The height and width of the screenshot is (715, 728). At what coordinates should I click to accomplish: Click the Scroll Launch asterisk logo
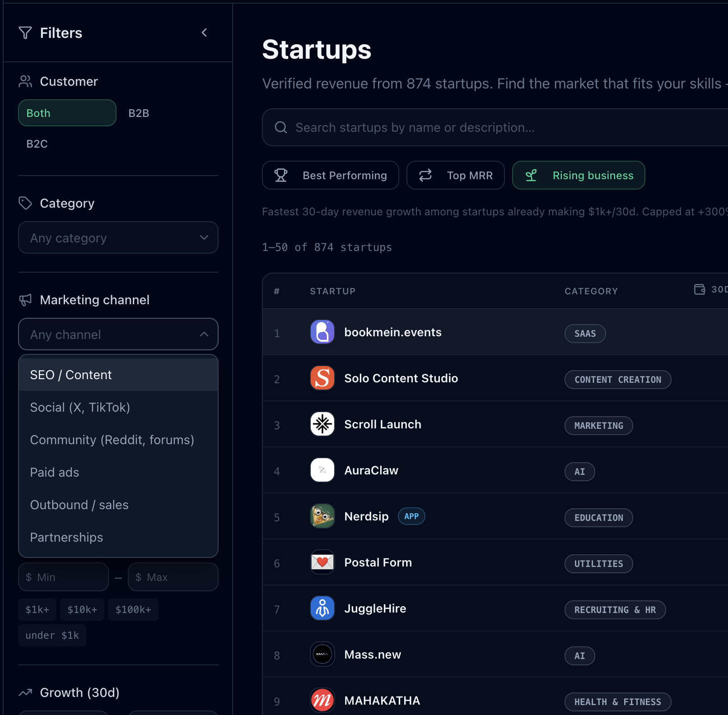point(322,424)
